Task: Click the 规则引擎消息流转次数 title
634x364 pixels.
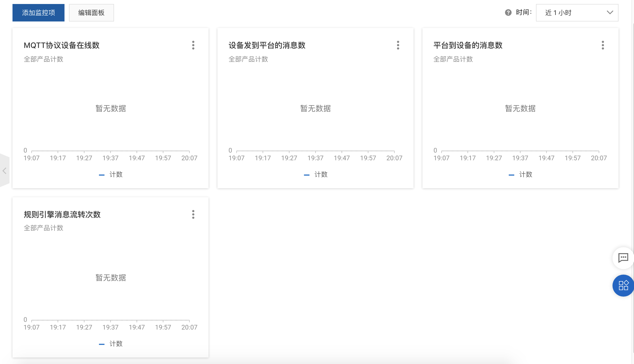Action: [x=62, y=214]
